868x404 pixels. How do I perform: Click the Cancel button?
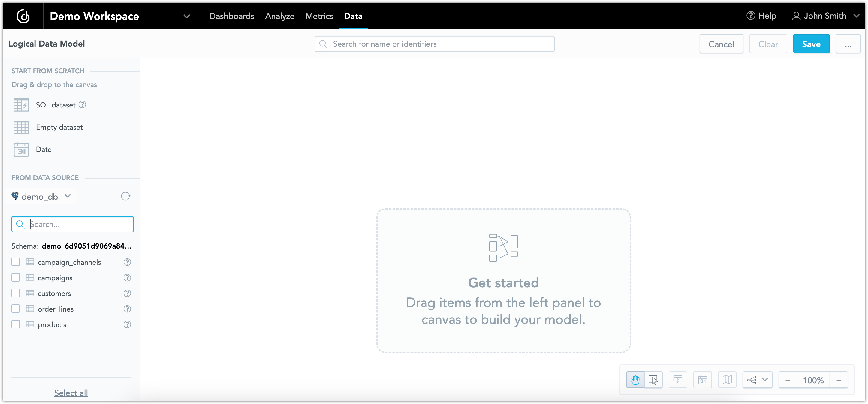pos(721,44)
